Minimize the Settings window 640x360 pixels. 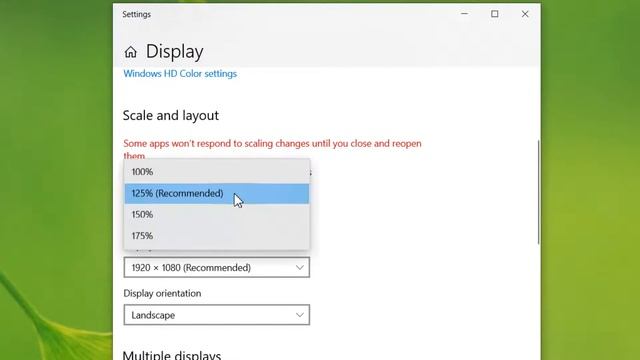tap(464, 14)
